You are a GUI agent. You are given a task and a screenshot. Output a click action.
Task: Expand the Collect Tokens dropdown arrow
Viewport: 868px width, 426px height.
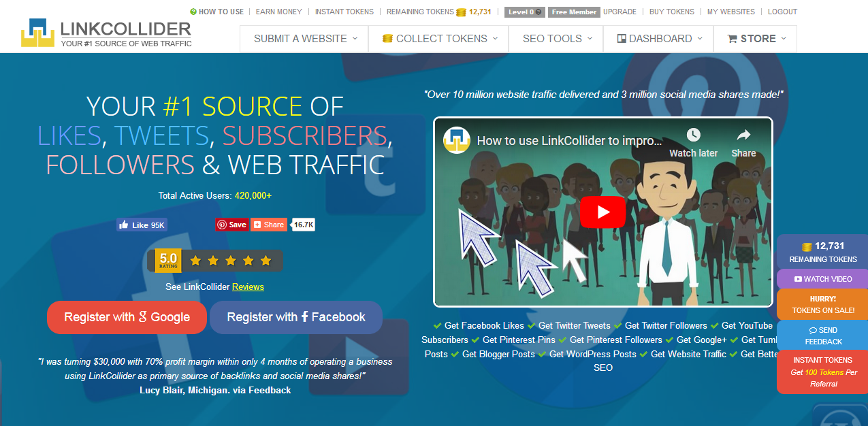[495, 39]
